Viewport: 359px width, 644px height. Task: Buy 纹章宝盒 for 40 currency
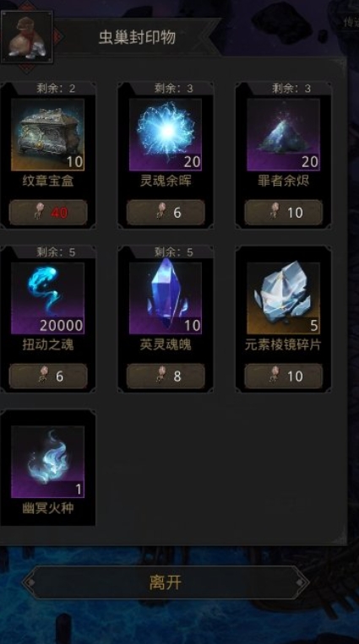point(48,213)
